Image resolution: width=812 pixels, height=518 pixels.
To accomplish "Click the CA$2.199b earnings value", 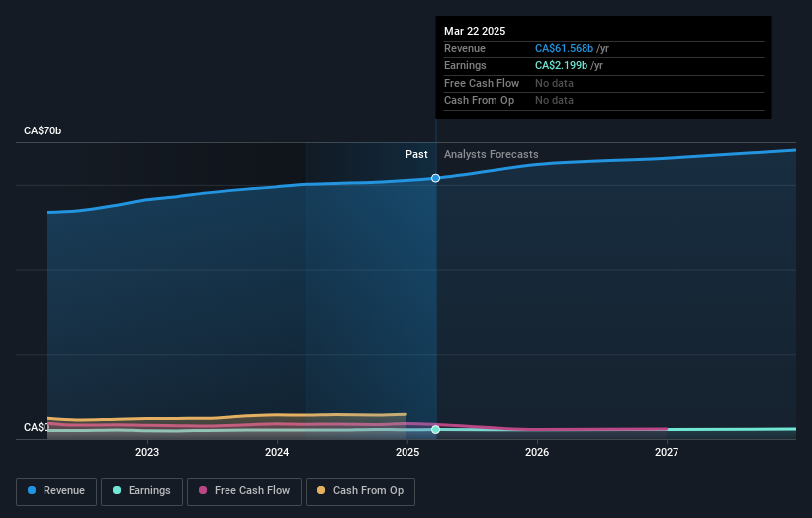I will click(x=561, y=65).
